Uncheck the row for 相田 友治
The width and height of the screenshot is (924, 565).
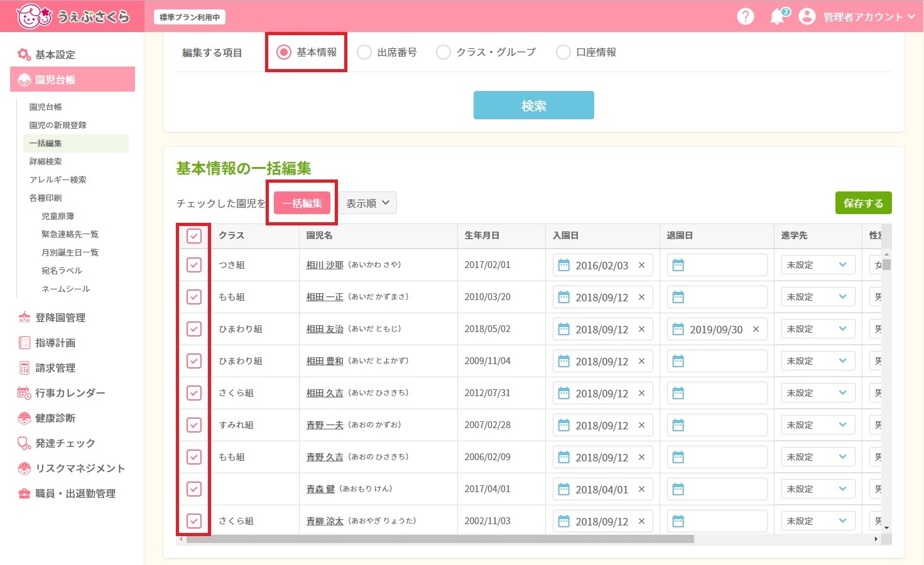coord(194,329)
